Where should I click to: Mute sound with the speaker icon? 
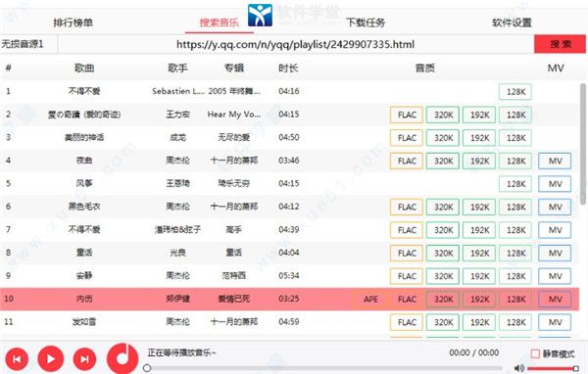[x=519, y=368]
